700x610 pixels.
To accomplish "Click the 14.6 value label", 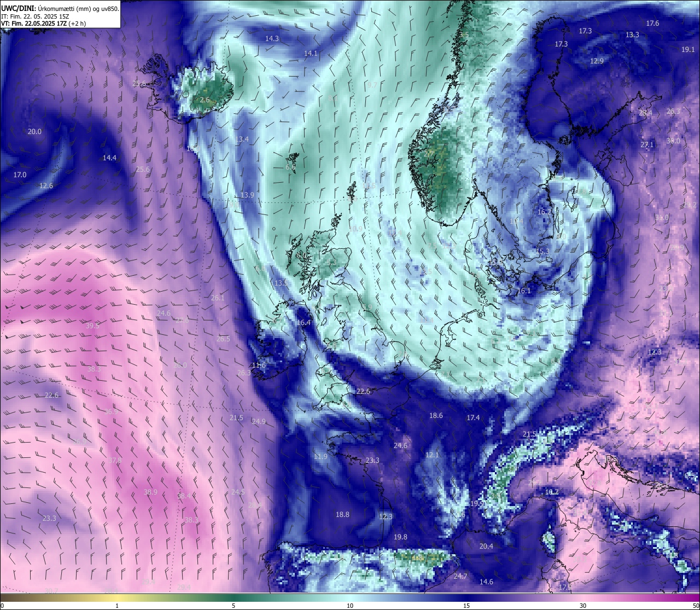I will point(486,582).
